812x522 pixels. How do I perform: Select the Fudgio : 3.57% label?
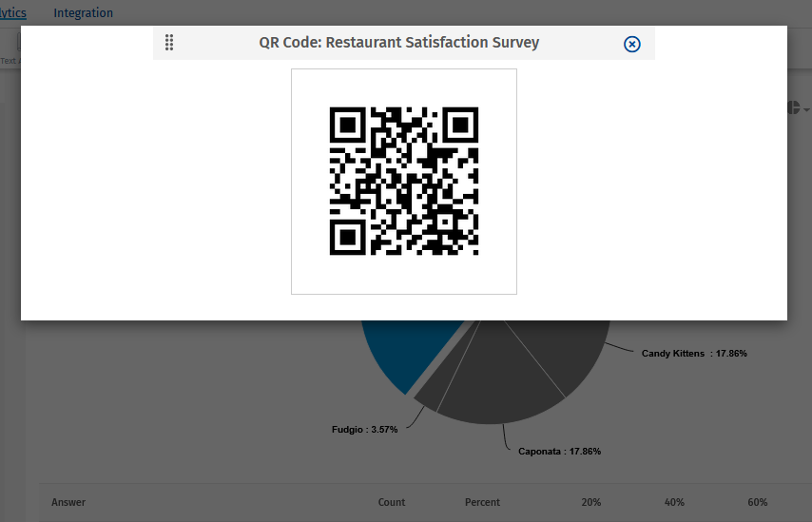[x=364, y=430]
